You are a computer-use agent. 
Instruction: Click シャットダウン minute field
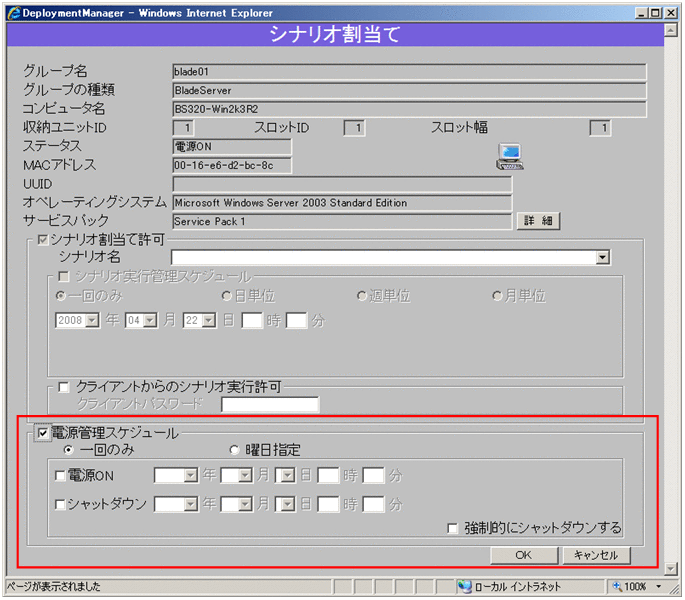point(374,505)
